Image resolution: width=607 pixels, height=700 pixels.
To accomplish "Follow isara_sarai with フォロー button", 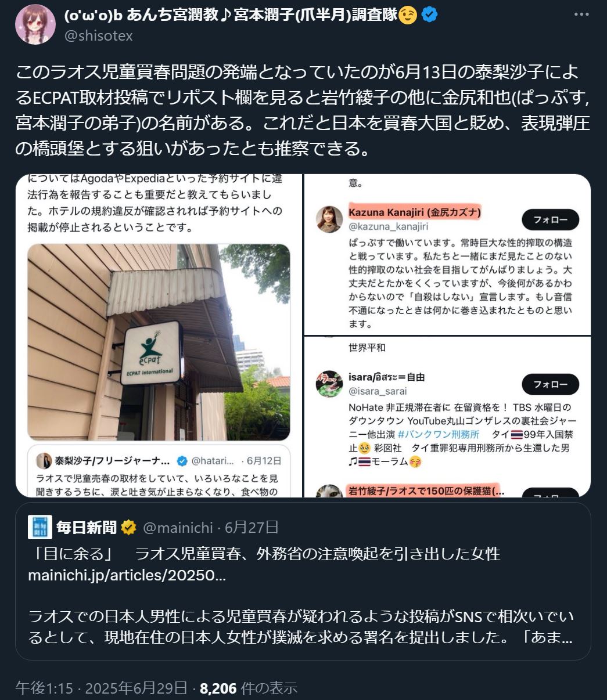I will pos(550,384).
